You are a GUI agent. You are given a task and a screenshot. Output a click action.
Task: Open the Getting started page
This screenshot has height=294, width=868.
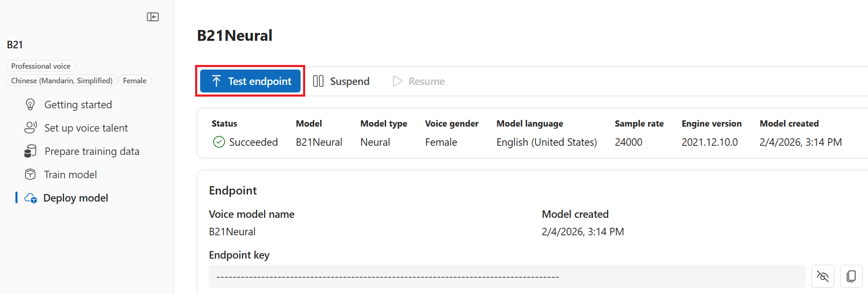(x=78, y=105)
